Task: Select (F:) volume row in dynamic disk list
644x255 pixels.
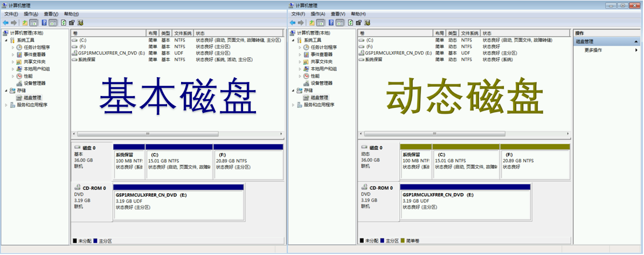Action: [x=463, y=47]
